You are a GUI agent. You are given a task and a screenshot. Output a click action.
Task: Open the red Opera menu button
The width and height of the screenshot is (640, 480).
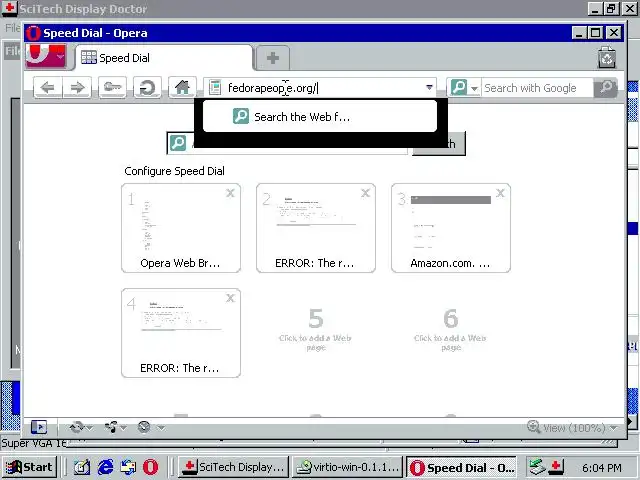point(46,56)
